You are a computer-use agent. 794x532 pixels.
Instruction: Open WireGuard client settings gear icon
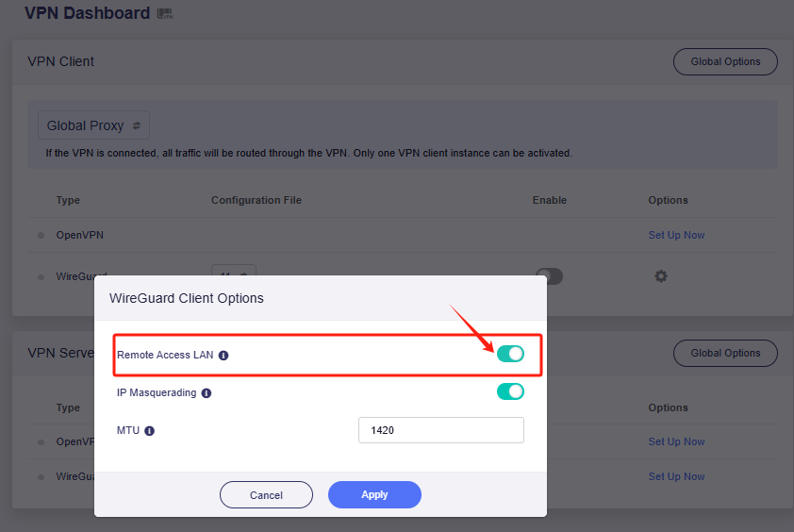click(661, 276)
